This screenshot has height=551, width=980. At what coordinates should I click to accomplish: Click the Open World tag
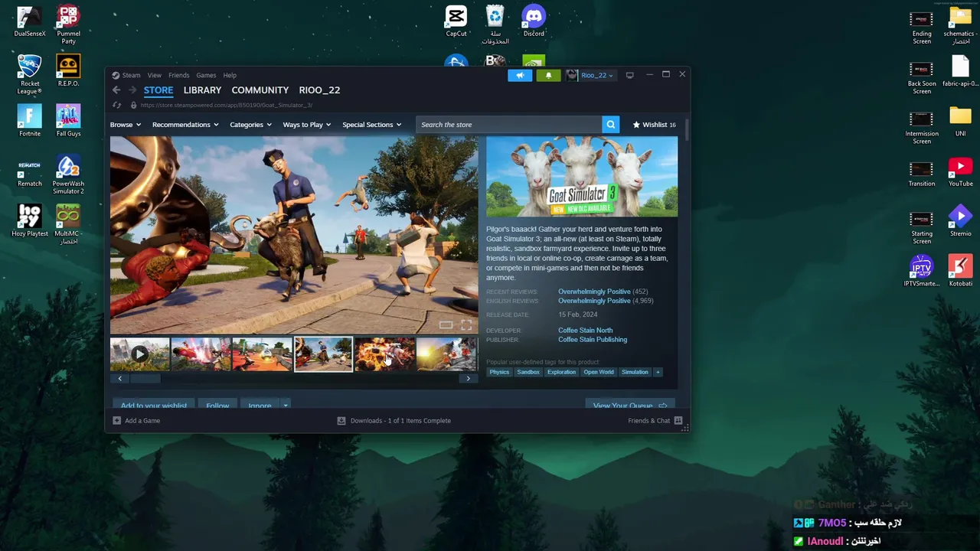[599, 372]
